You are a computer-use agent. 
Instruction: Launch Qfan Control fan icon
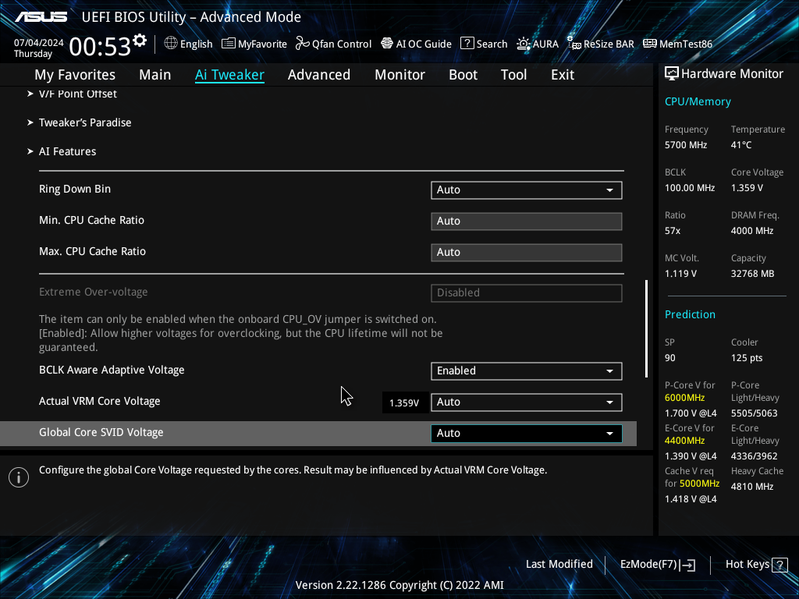(x=303, y=44)
